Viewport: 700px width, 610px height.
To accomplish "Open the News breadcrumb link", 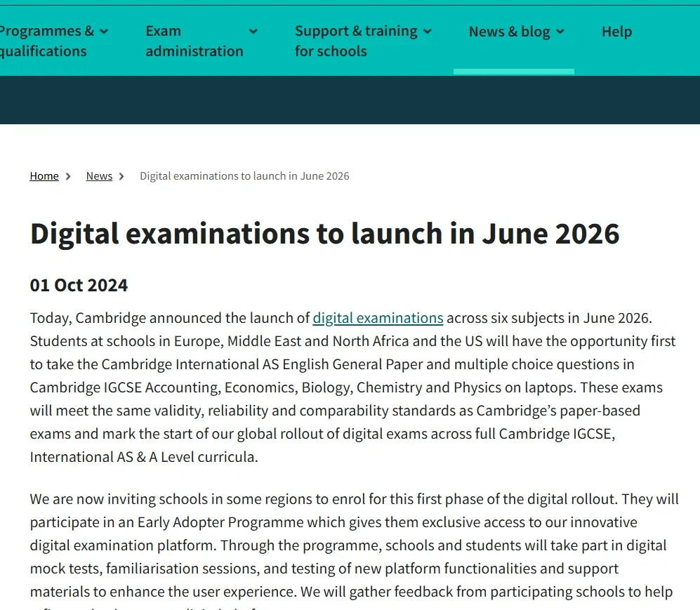I will point(99,175).
